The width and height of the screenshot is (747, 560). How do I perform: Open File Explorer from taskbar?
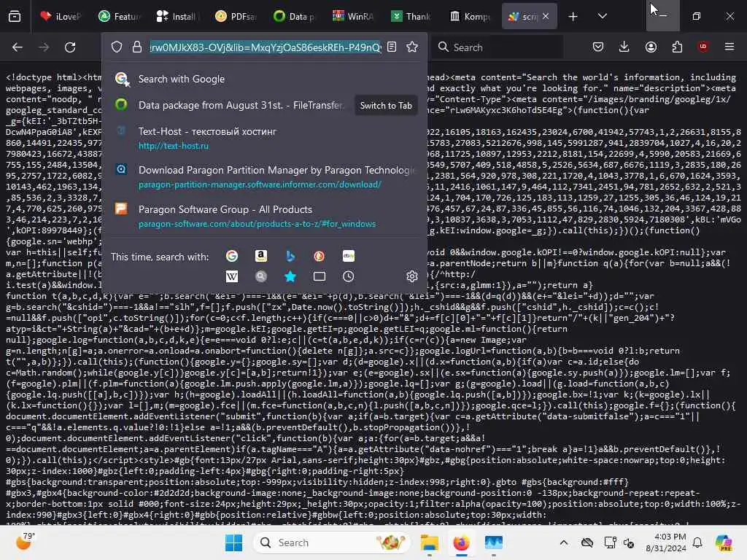tap(429, 542)
